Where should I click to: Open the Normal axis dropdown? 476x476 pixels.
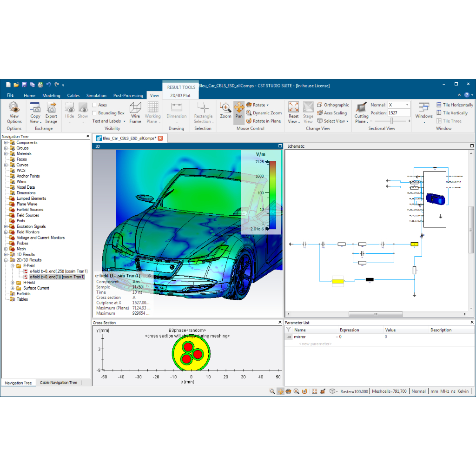(x=407, y=105)
